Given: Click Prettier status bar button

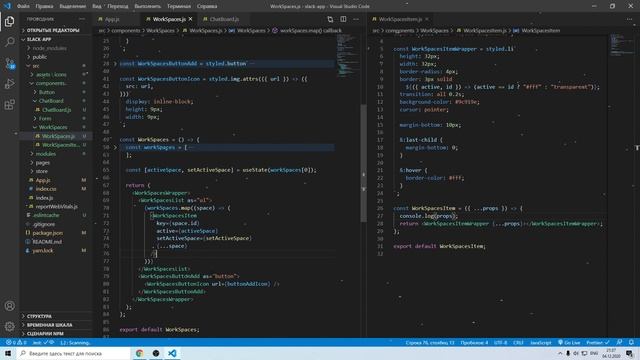Looking at the screenshot, I should (x=597, y=342).
